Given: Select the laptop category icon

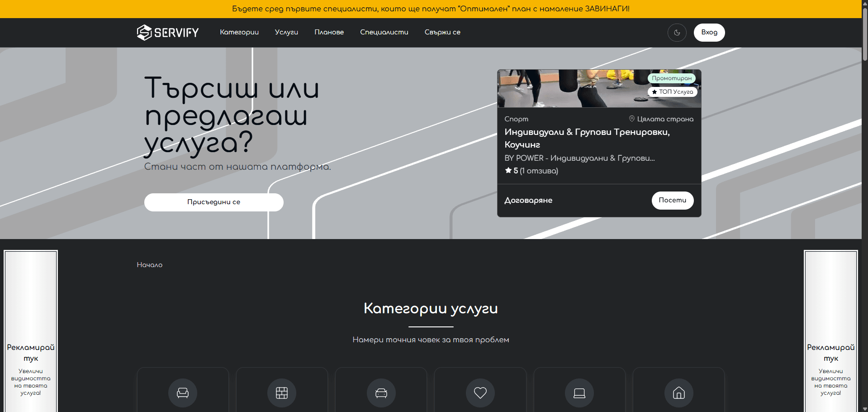Looking at the screenshot, I should coord(579,393).
